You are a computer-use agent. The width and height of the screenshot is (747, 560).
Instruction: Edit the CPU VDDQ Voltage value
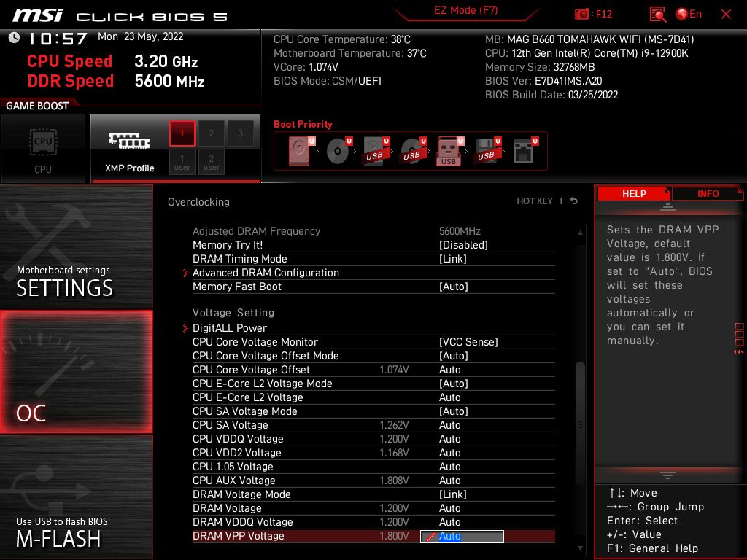[373, 439]
